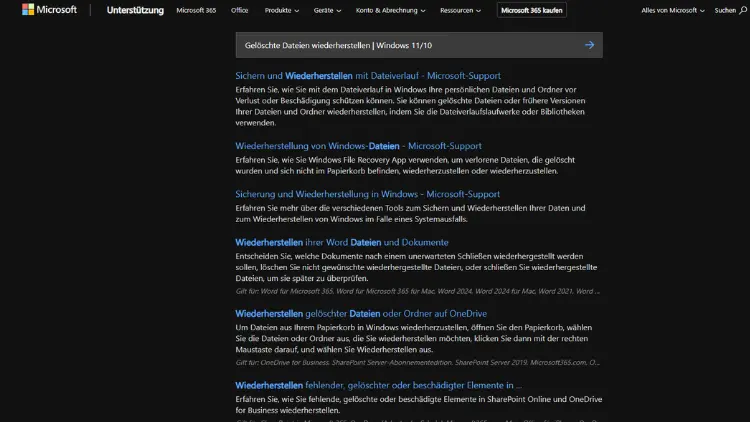Click the 'Gilt für: Word für Microsoft 365' line

(417, 291)
